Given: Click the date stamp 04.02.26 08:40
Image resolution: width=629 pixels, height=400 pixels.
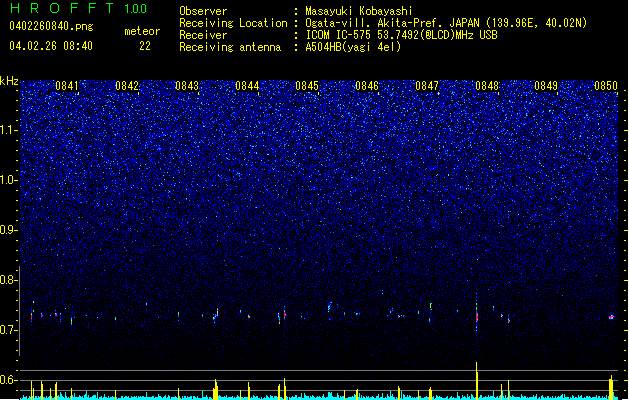Looking at the screenshot, I should (x=51, y=46).
